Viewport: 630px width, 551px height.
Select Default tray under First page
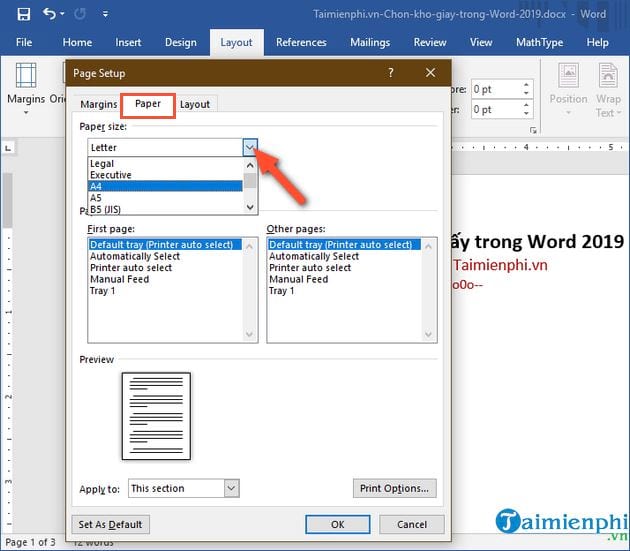coord(165,245)
